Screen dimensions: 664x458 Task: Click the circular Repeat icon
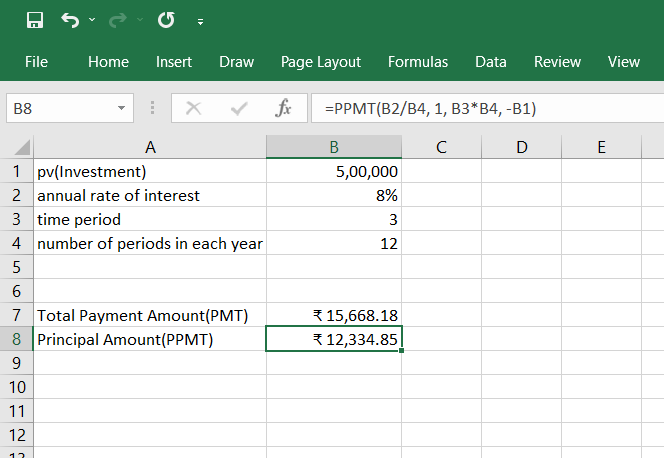[x=167, y=20]
